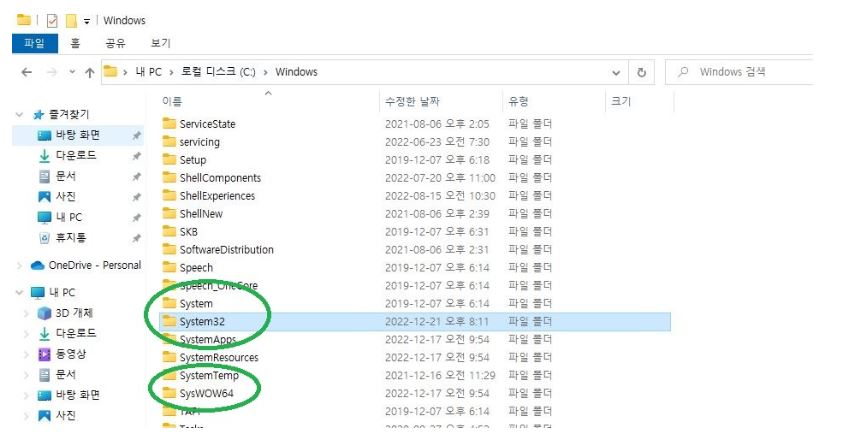Go up one folder level
Screen dimensions: 853x432
coord(90,72)
